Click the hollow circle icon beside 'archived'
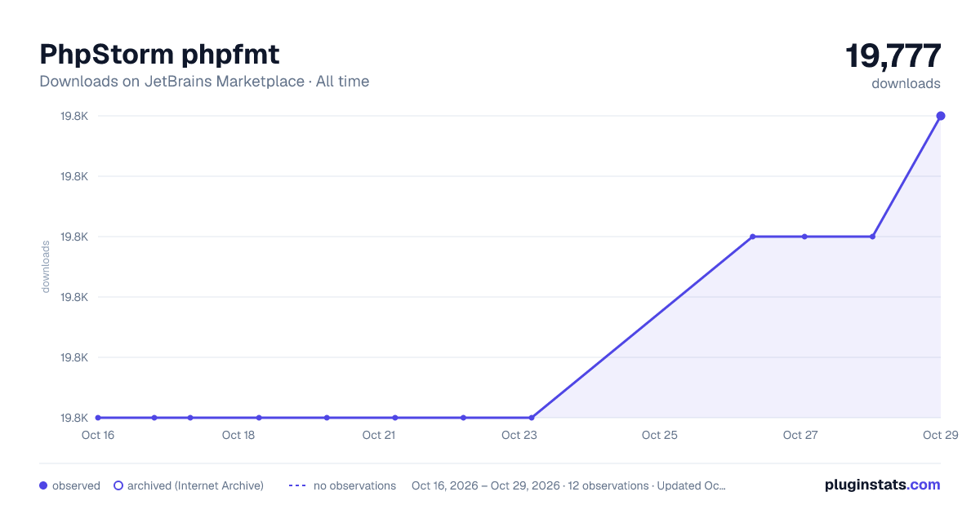Screen dimensions: 980x514 coord(118,485)
